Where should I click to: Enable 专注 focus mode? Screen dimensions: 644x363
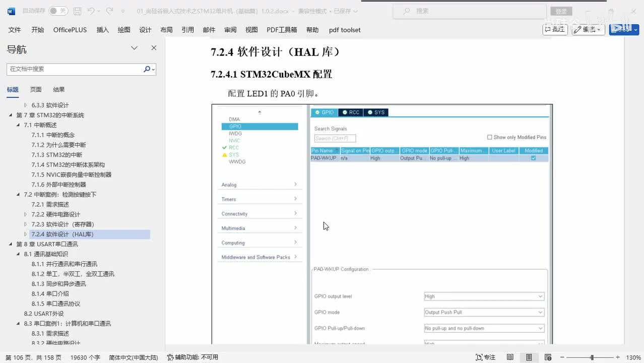tap(485, 357)
